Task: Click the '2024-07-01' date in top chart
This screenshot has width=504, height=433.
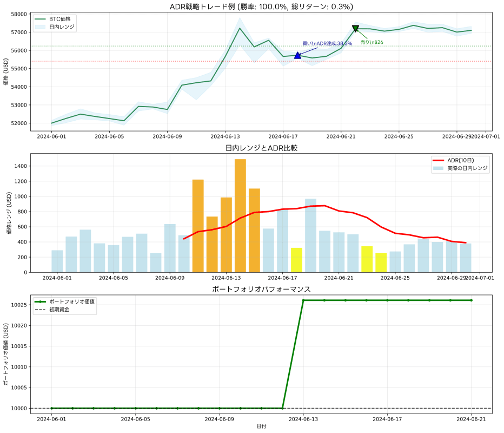Action: pos(486,136)
